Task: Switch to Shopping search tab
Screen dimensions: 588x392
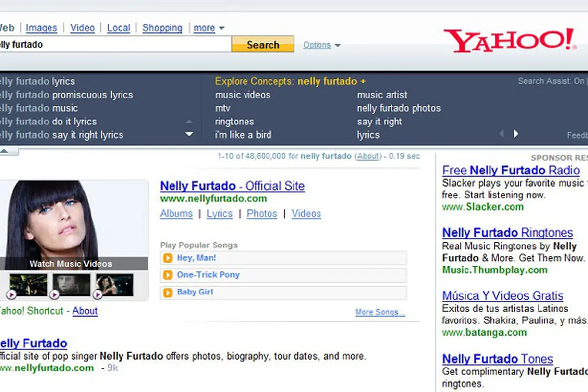Action: tap(162, 28)
